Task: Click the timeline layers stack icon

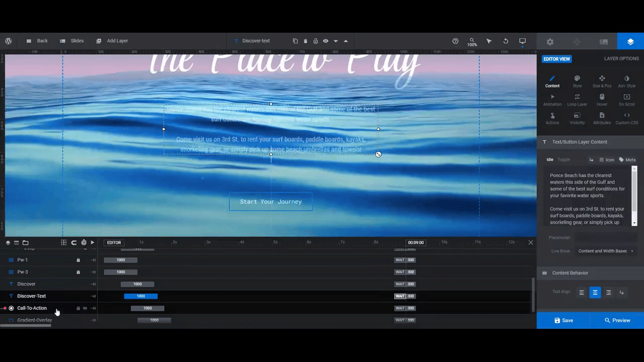Action: [x=8, y=242]
